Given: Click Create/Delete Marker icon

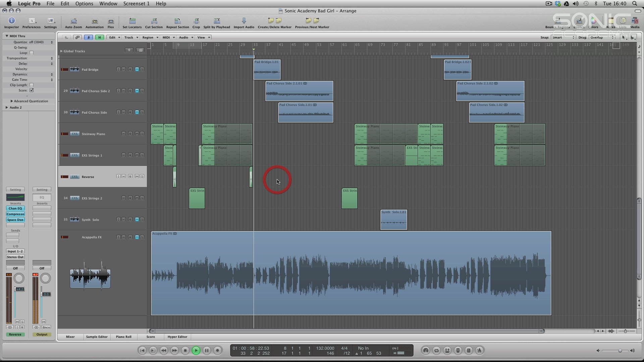Looking at the screenshot, I should (275, 23).
